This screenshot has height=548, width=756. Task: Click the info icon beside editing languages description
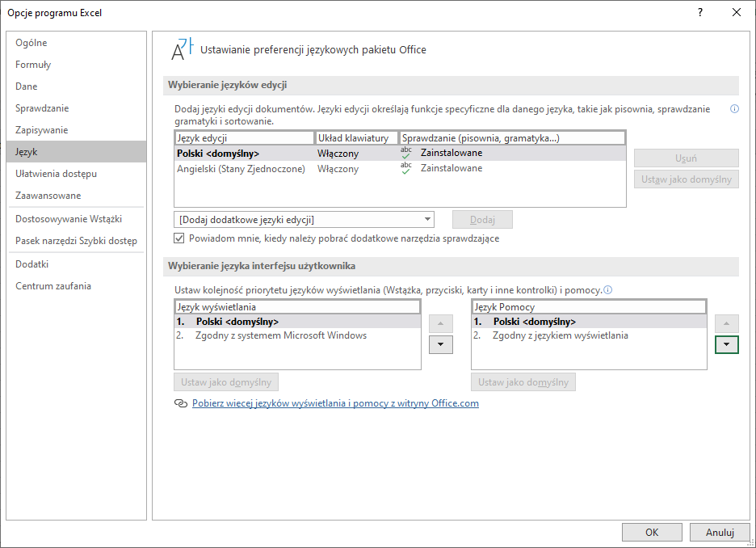click(x=734, y=109)
